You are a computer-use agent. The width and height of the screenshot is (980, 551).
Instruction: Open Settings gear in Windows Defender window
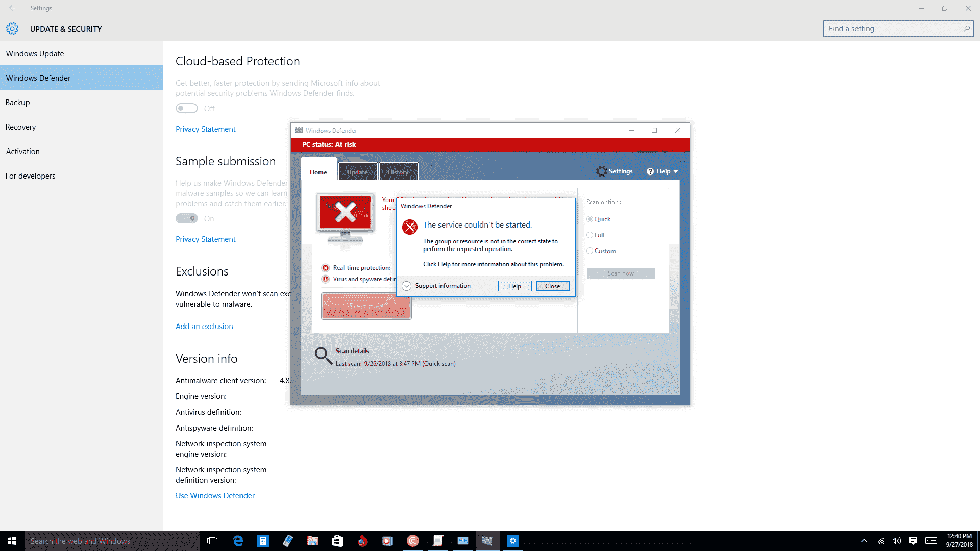[x=602, y=171]
